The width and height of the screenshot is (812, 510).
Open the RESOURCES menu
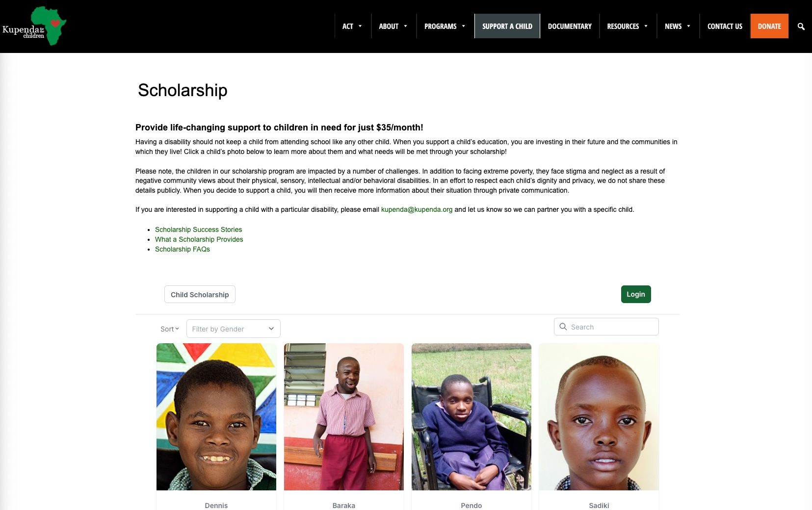[x=628, y=26]
